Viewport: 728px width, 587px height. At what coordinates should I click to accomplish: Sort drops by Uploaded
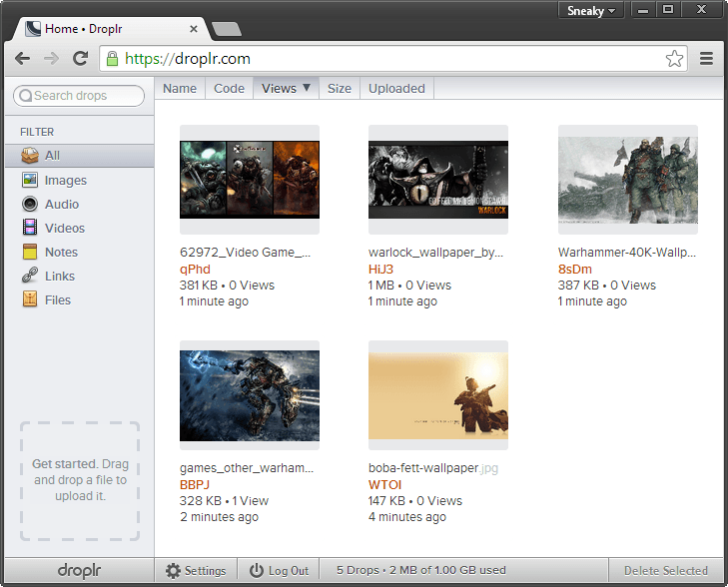coord(396,88)
